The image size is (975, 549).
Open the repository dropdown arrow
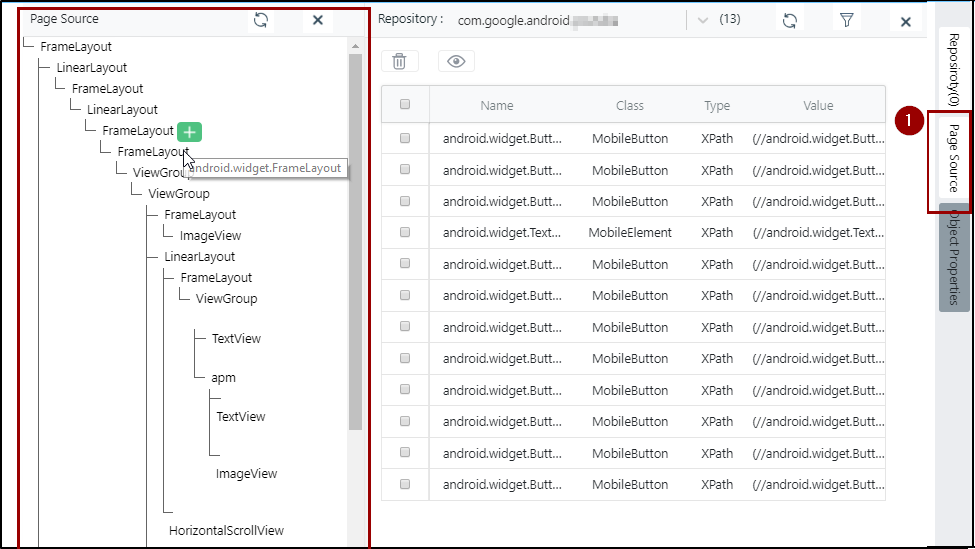pos(702,20)
